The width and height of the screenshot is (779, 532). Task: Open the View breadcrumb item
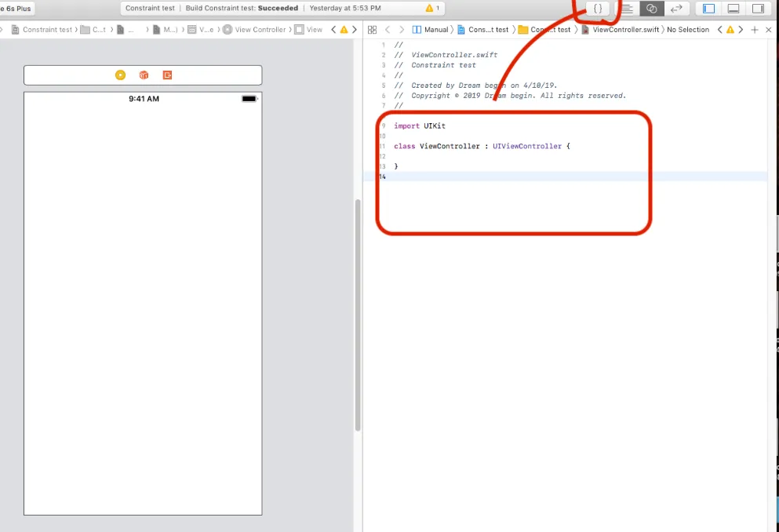click(308, 30)
